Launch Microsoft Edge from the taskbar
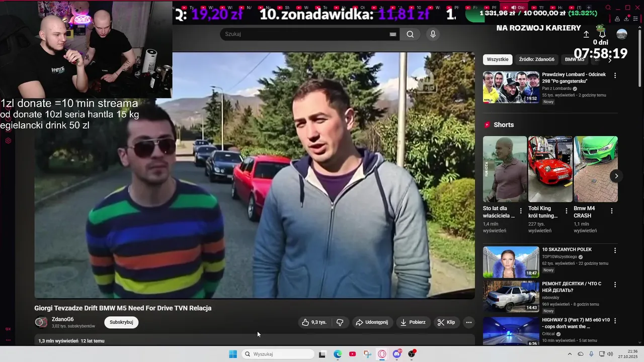The image size is (644, 362). coord(338,354)
